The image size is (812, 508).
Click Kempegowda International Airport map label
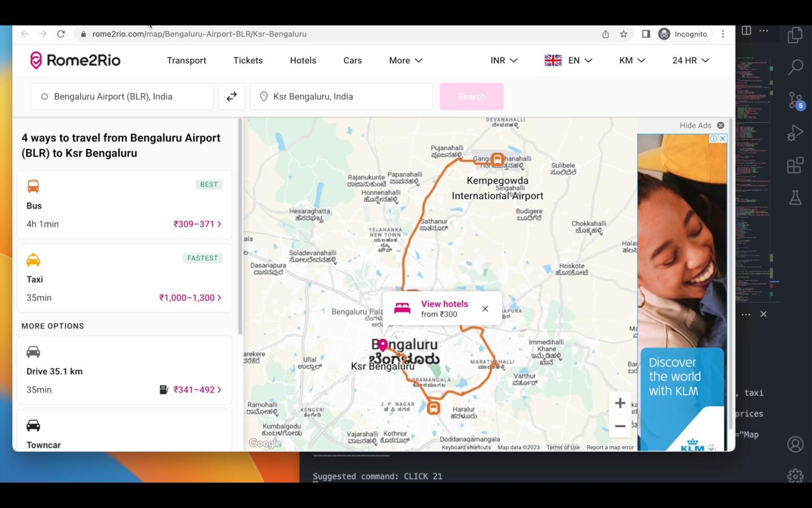click(497, 188)
